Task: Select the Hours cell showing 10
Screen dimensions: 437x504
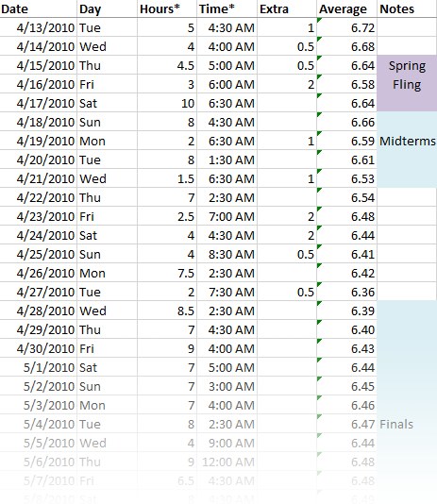Action: pyautogui.click(x=167, y=103)
